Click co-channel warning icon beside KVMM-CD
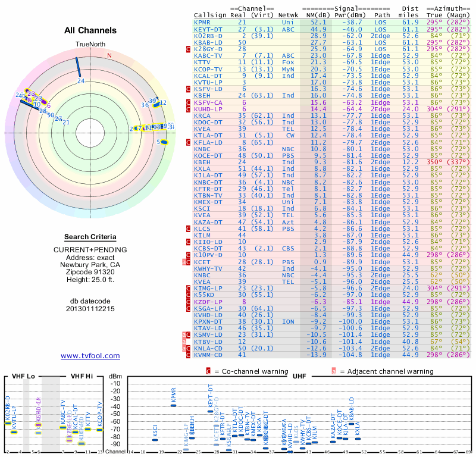The width and height of the screenshot is (476, 457). coord(188,355)
